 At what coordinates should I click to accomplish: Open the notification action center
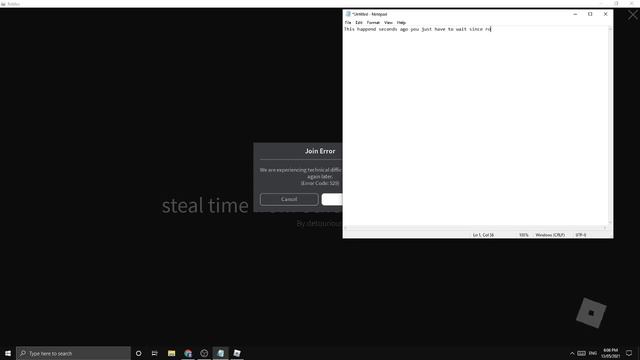[x=629, y=353]
